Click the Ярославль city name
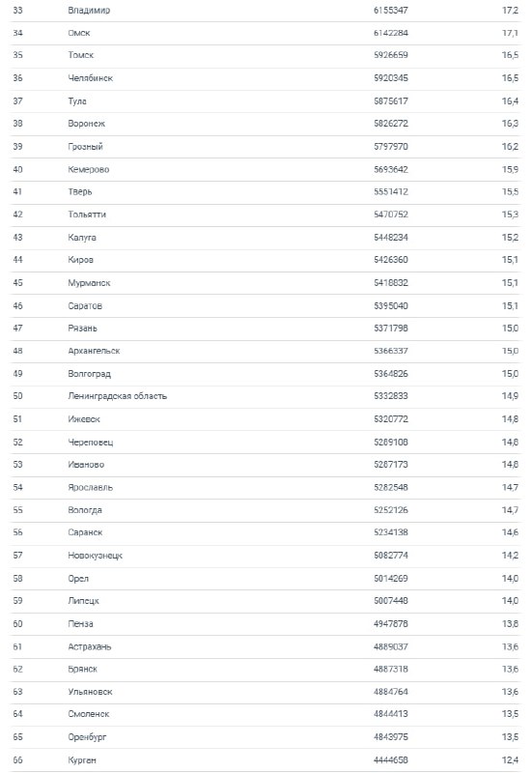The height and width of the screenshot is (773, 532). tap(90, 488)
